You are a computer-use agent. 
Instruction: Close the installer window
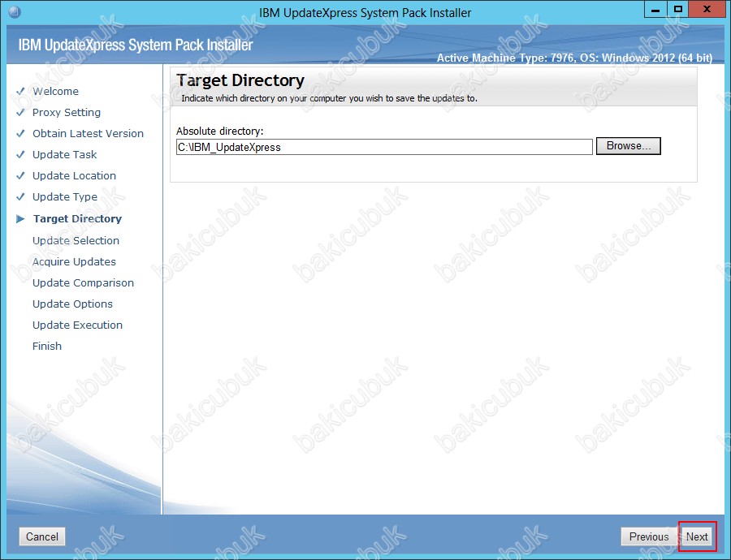pyautogui.click(x=707, y=10)
